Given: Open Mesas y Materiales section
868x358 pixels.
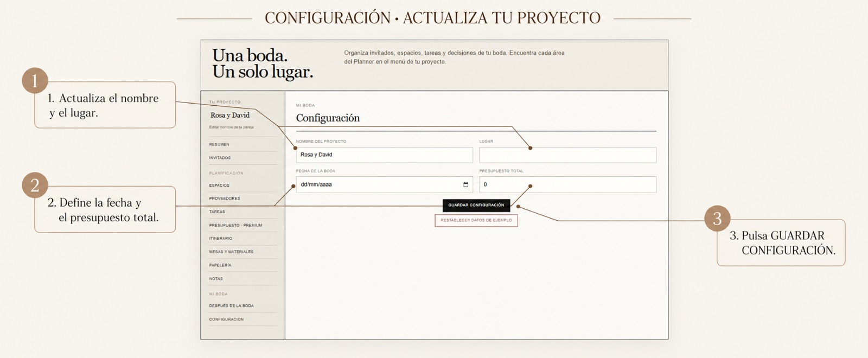Looking at the screenshot, I should [231, 252].
